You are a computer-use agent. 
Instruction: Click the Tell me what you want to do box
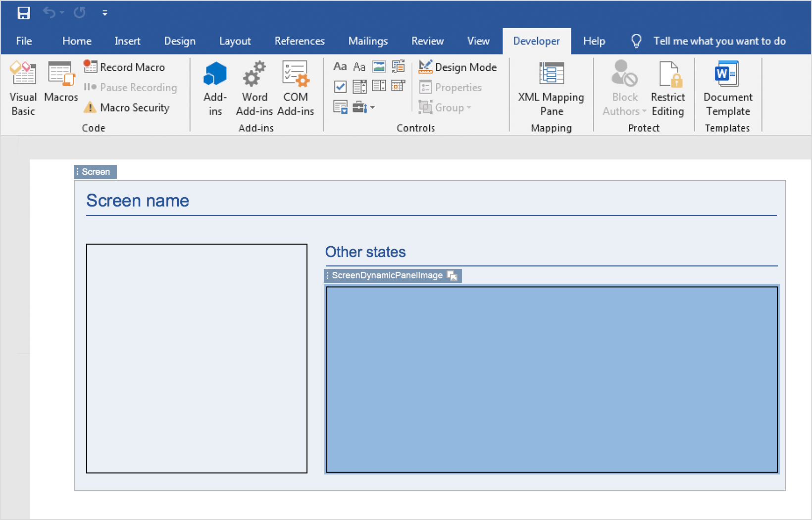[x=719, y=41]
